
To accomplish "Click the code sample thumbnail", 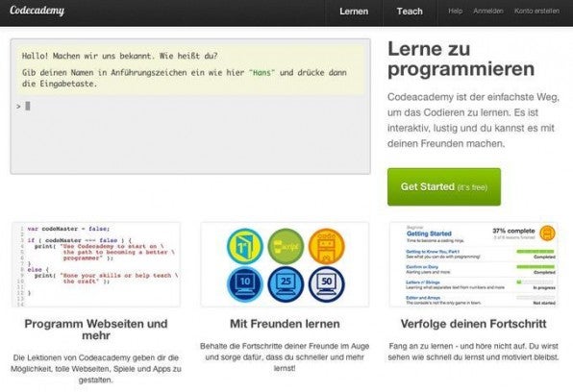I will (96, 264).
